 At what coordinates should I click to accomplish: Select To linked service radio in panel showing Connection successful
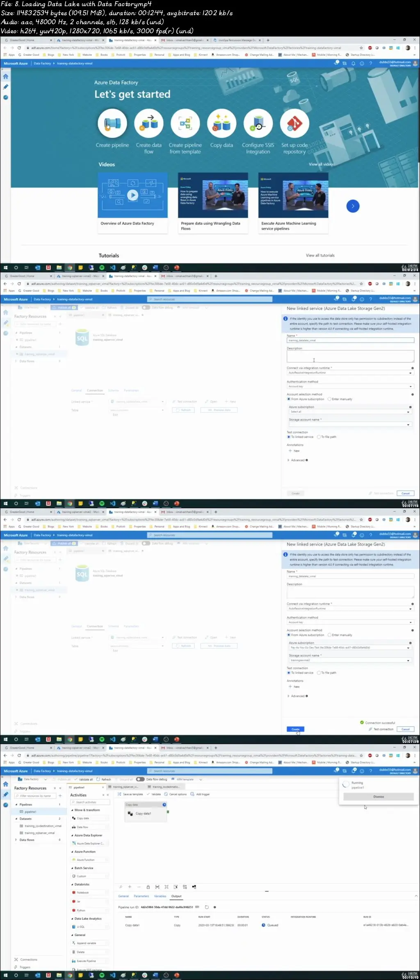(289, 672)
